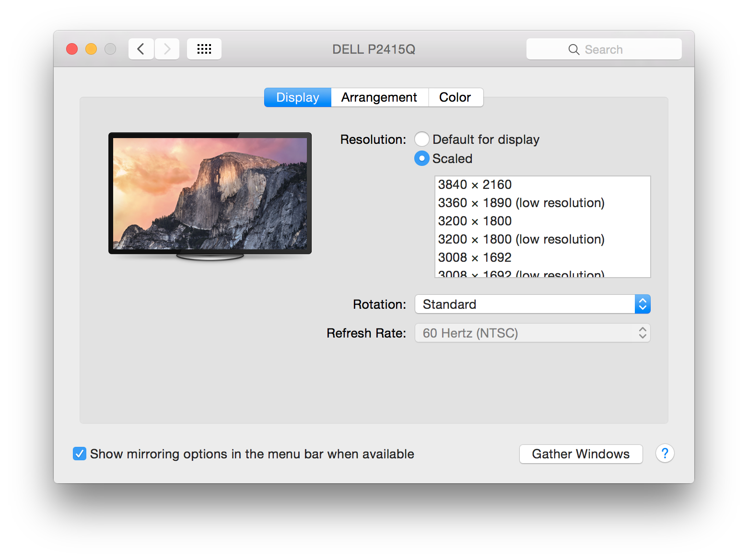Switch to the Arrangement tab
Viewport: 748px width, 560px height.
click(x=379, y=97)
